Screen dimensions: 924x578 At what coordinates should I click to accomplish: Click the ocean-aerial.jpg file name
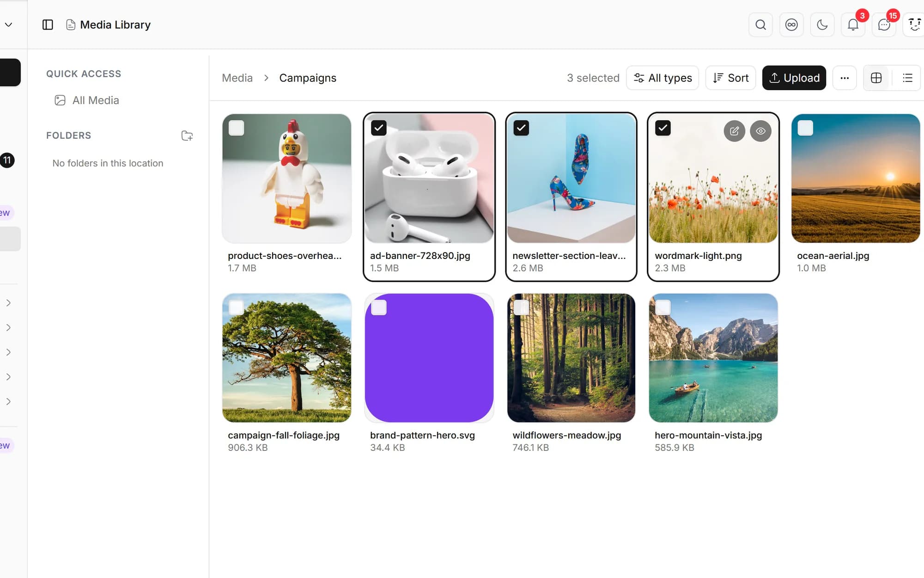(x=833, y=256)
